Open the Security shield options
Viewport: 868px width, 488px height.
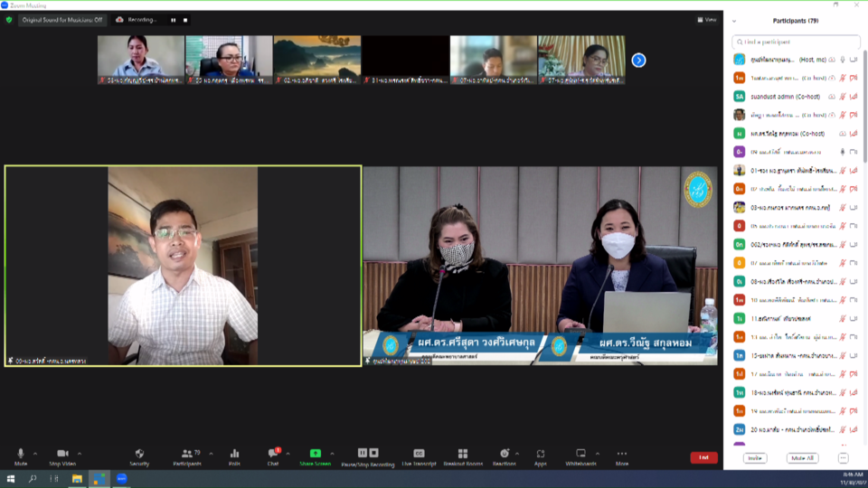(x=139, y=455)
